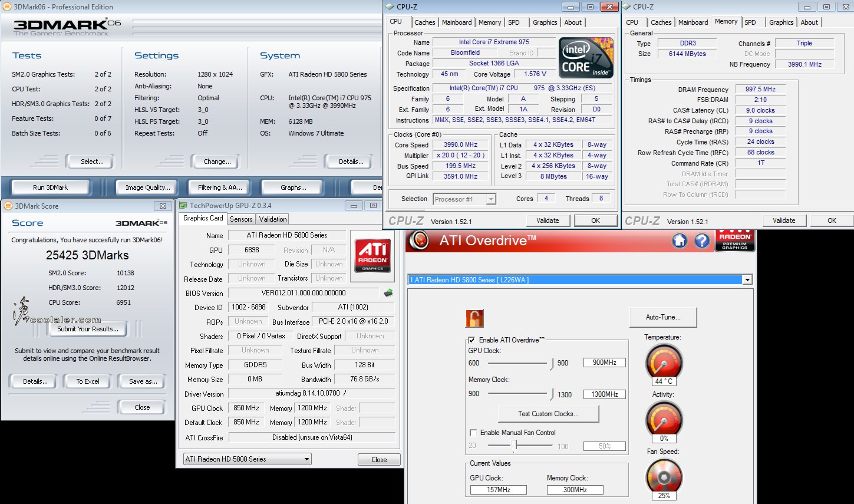Click Close button in 3DMark Score window

(142, 407)
